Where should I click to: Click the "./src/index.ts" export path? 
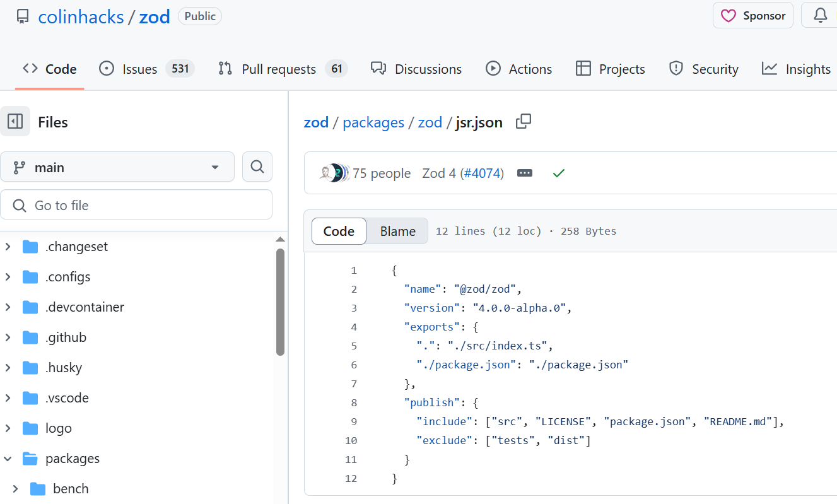[x=498, y=346]
